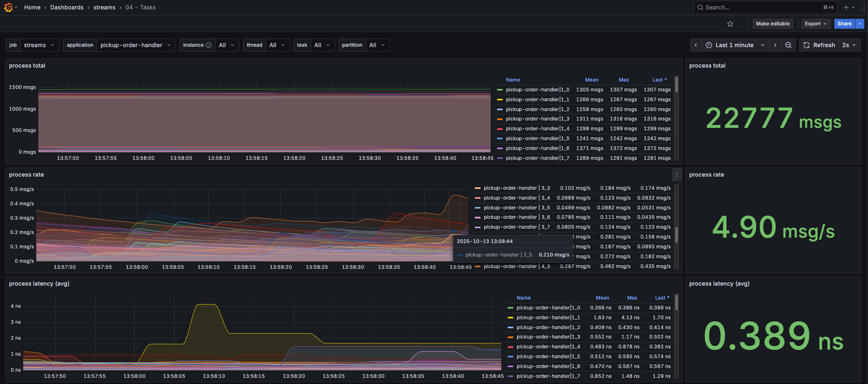Click the blue Share button
868x384 pixels.
click(844, 24)
